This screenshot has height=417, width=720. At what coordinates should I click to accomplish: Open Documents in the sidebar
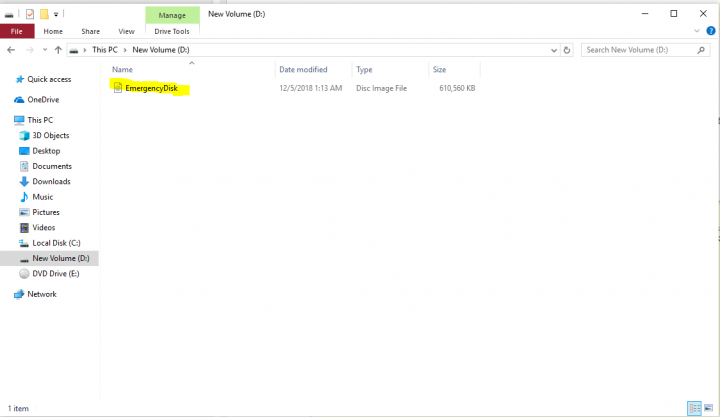[x=52, y=166]
